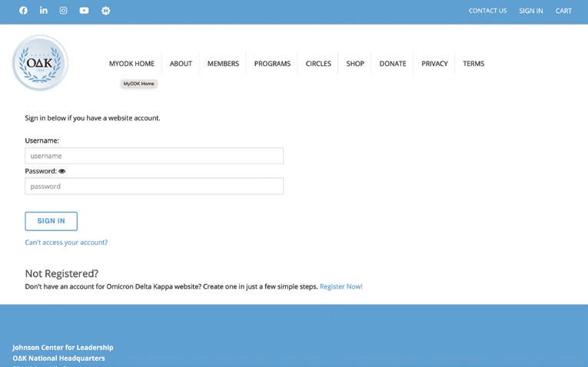Open the YouTube channel icon
Image resolution: width=588 pixels, height=367 pixels.
[x=84, y=11]
